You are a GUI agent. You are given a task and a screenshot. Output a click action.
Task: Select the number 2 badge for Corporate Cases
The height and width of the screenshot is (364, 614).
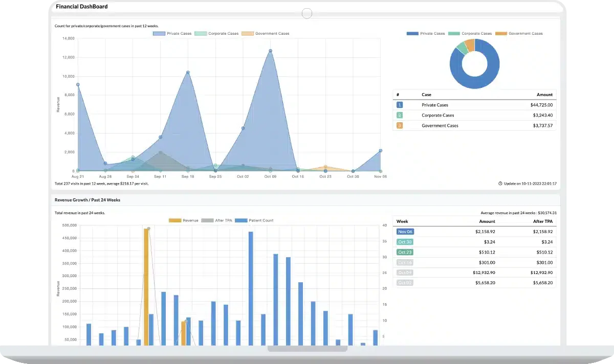click(400, 115)
